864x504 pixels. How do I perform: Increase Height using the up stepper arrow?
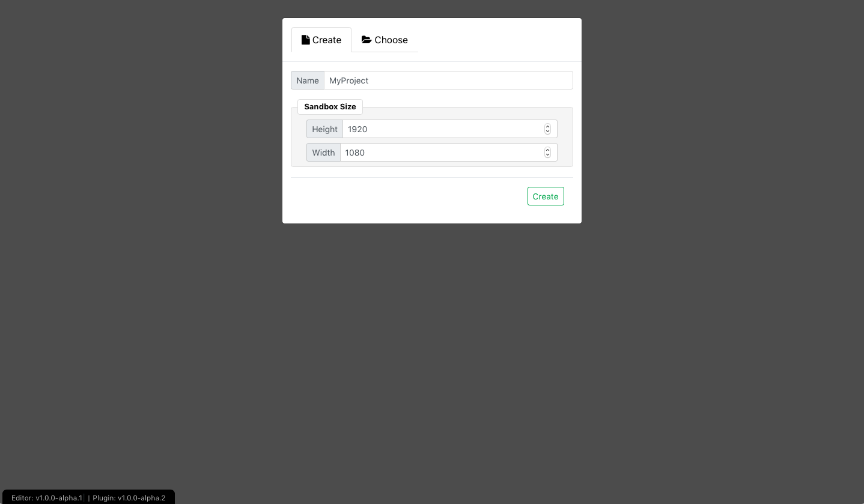pyautogui.click(x=547, y=127)
